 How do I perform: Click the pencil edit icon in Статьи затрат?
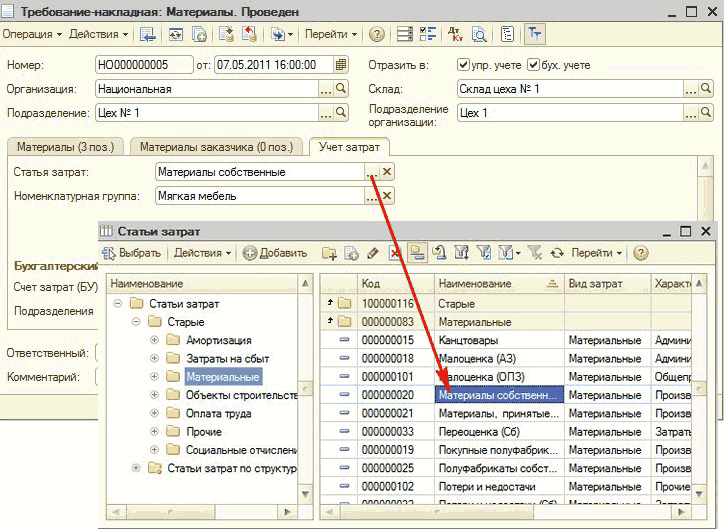coord(373,253)
